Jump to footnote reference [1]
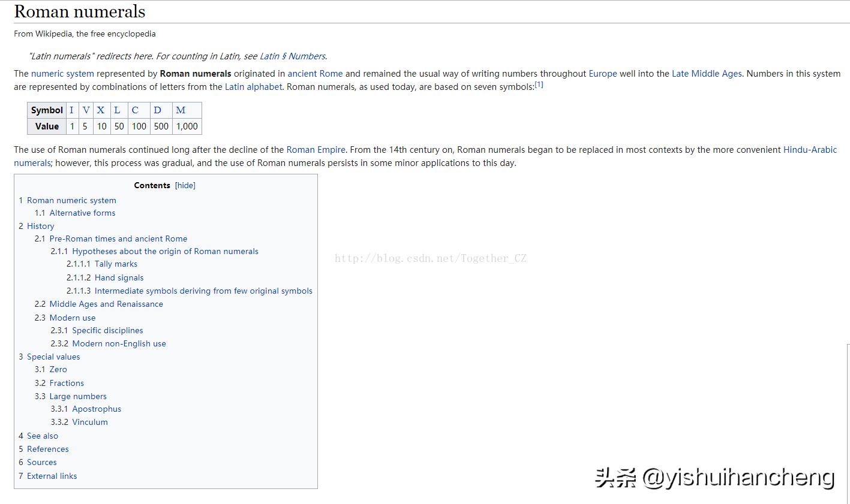Image resolution: width=850 pixels, height=504 pixels. coord(539,84)
